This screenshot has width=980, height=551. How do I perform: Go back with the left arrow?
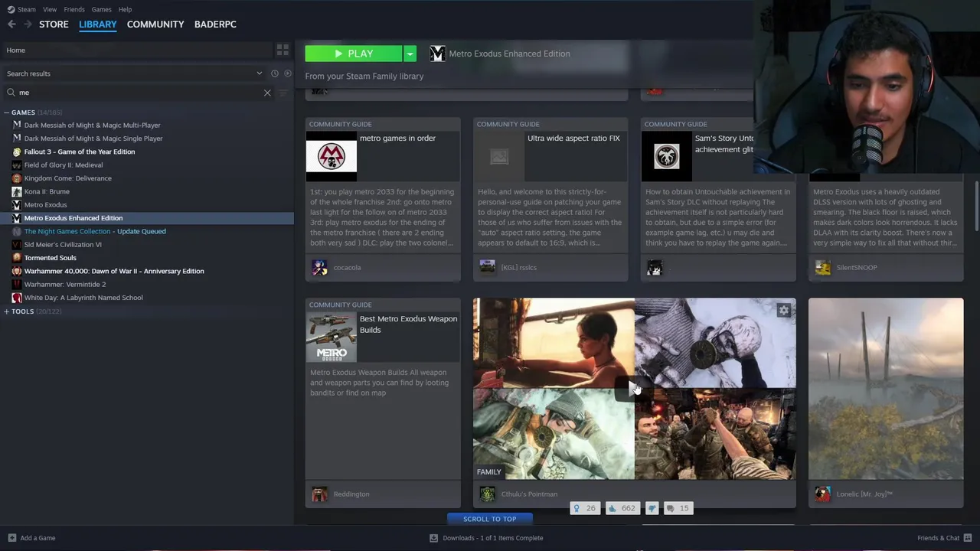click(x=11, y=24)
